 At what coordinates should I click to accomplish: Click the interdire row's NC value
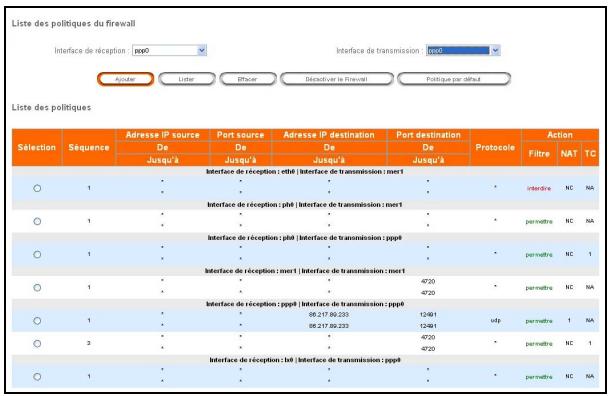[569, 188]
